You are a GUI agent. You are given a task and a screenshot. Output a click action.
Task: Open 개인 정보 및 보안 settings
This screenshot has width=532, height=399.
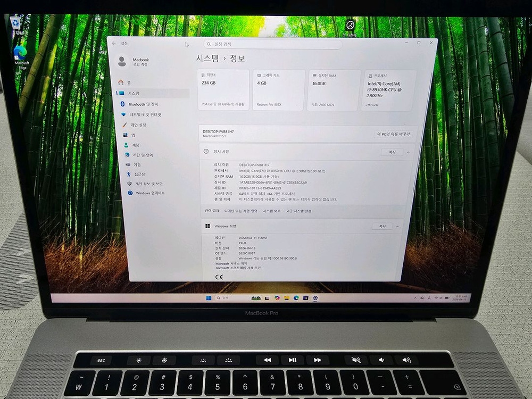point(147,184)
